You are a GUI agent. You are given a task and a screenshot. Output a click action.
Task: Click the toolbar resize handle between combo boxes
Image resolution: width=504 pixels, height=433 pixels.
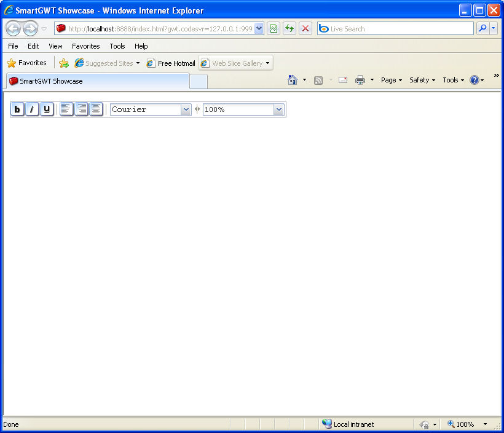point(197,109)
